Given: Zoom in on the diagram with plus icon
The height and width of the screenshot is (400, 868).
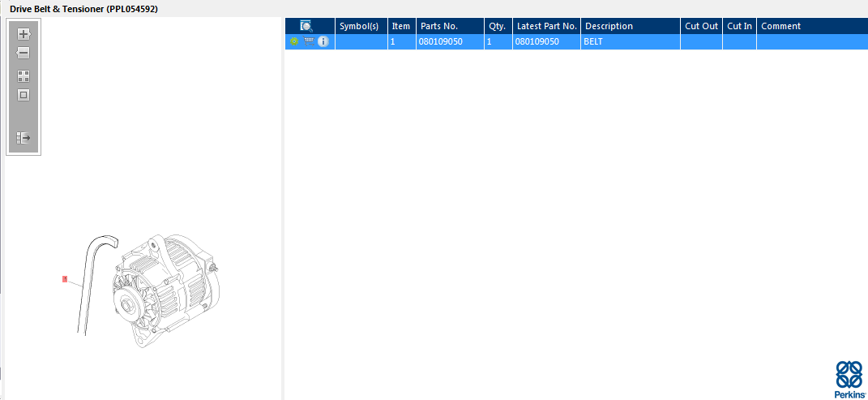Looking at the screenshot, I should (24, 34).
